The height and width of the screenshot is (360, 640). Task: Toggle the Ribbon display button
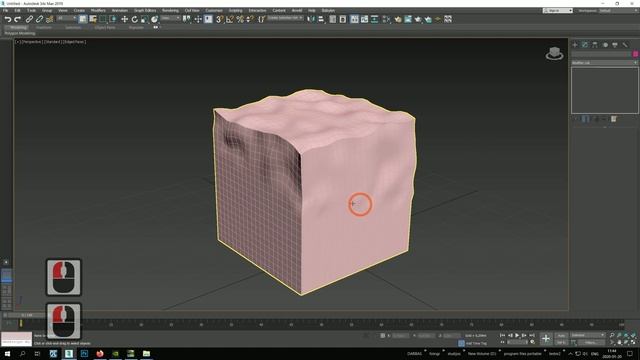click(354, 19)
